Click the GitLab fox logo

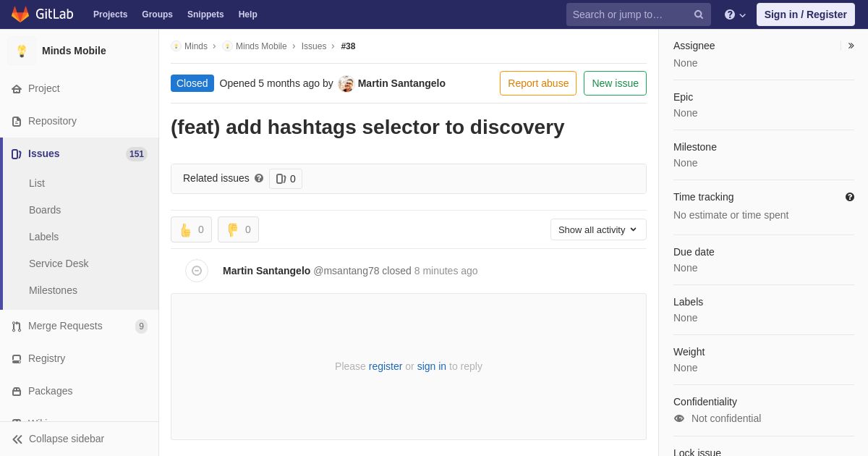[20, 14]
